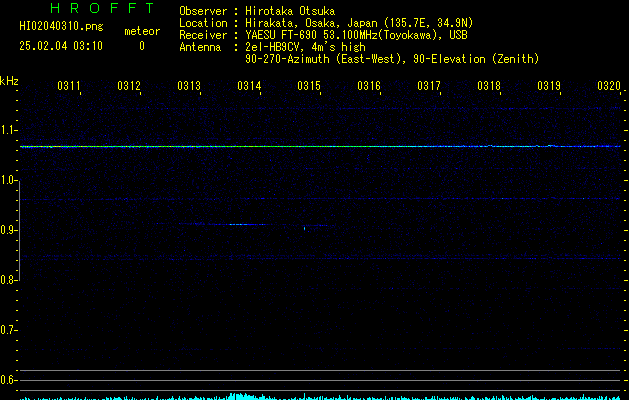Click the HI02040310.png filename text
Screen dimensions: 629x400
(x=61, y=27)
